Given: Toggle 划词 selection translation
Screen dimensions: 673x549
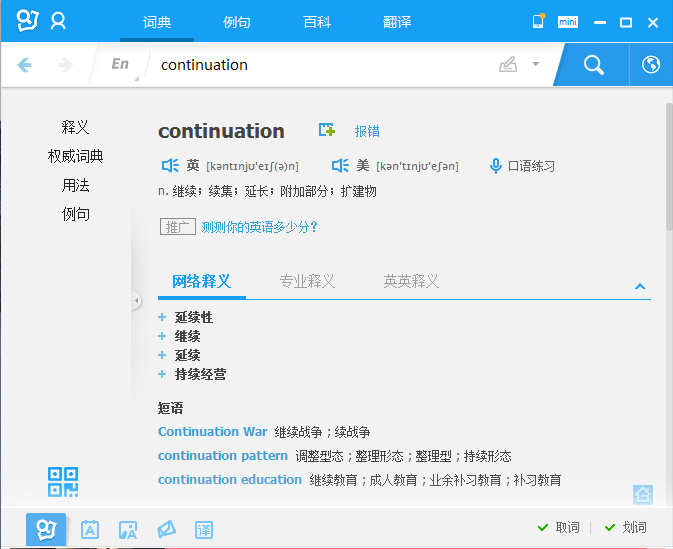Looking at the screenshot, I should pos(625,527).
